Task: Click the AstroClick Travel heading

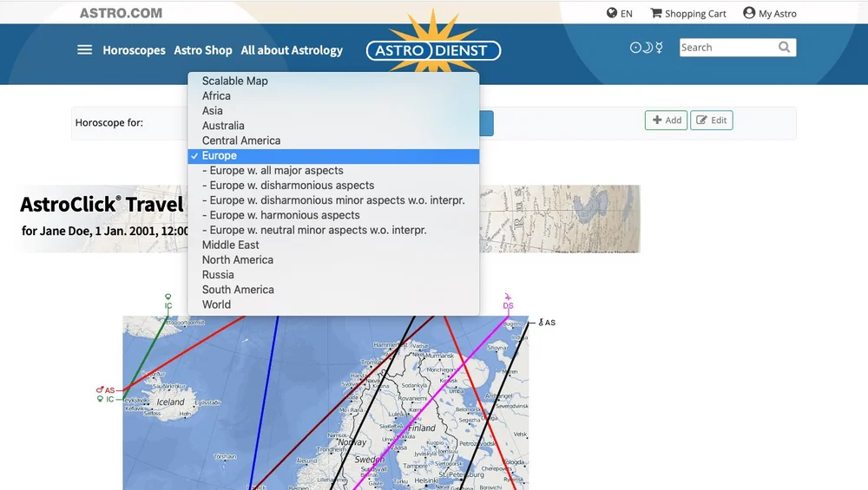Action: pyautogui.click(x=102, y=205)
